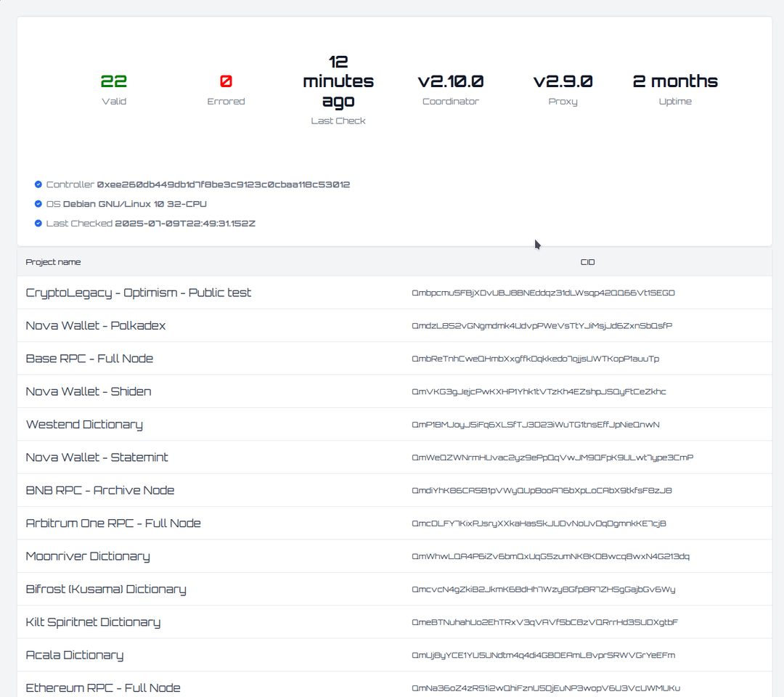This screenshot has width=784, height=697.
Task: Select the Base RPC - Full Node entry
Action: [89, 358]
